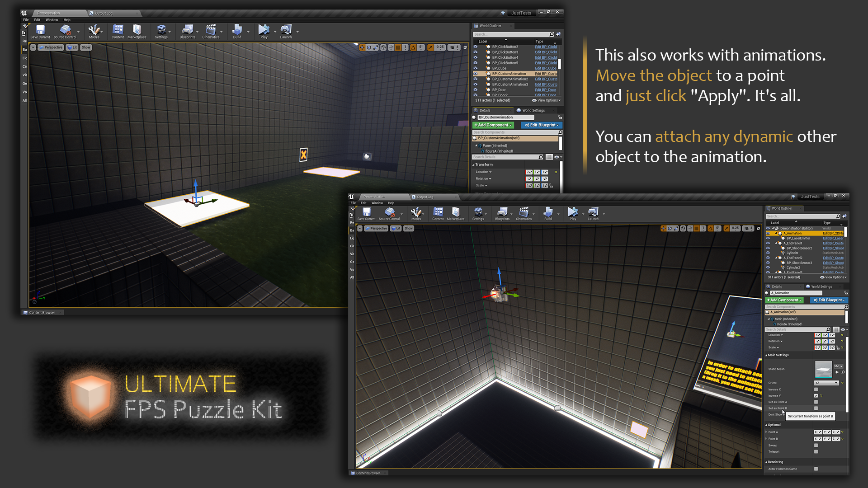The image size is (868, 488).
Task: Select BP_Door in the World Outliner
Action: (499, 90)
